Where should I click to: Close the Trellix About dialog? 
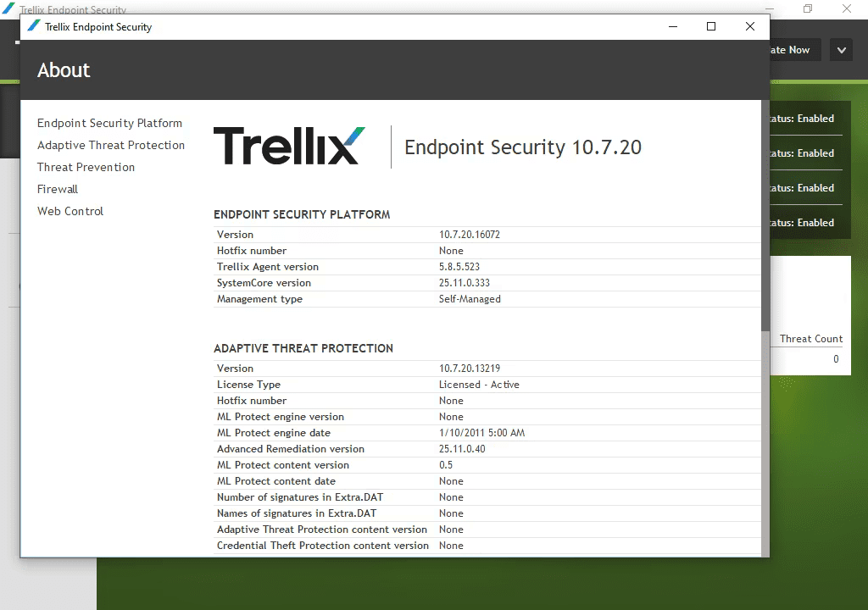(x=750, y=26)
